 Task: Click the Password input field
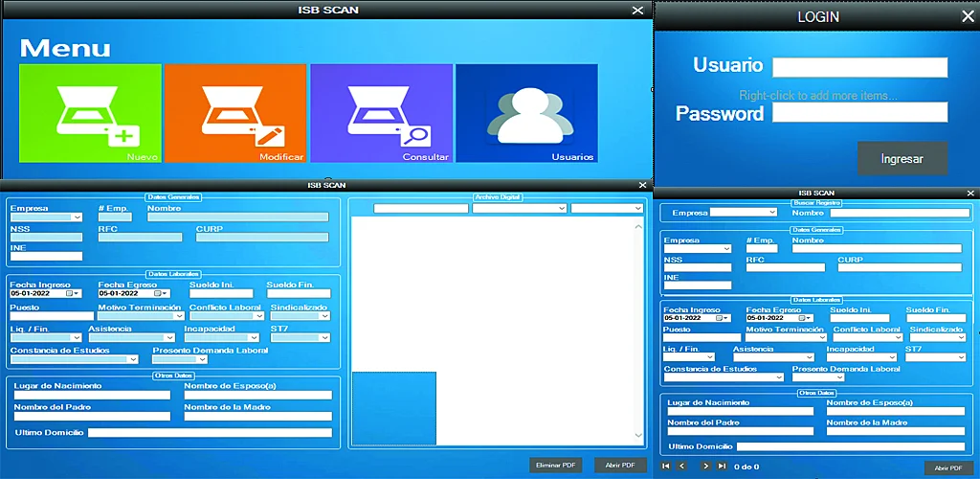859,113
